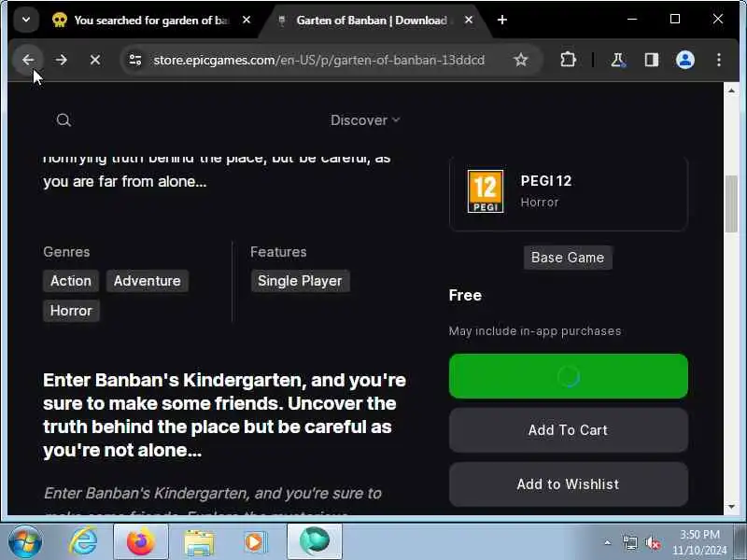Click 'May include in-app purchases' text

point(535,331)
